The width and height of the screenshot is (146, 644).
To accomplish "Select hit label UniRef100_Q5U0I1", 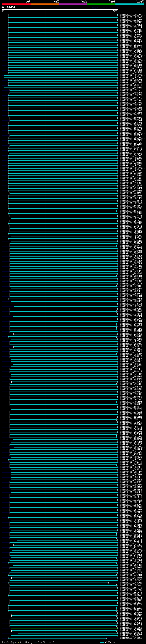I will point(131,85).
